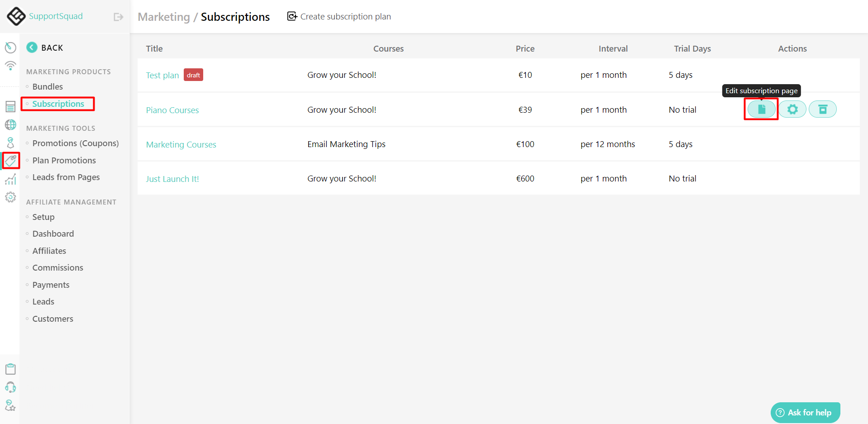Screen dimensions: 868x424
Task: Select Bundles under Marketing Products
Action: tap(47, 86)
